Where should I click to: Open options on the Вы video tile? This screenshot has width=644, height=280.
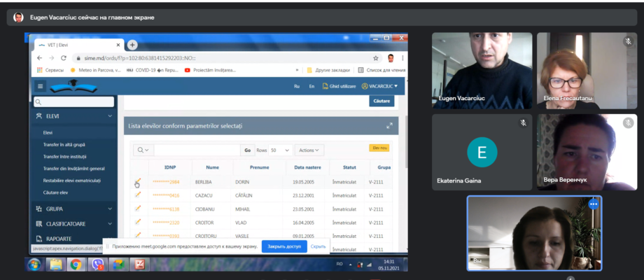[x=594, y=204]
